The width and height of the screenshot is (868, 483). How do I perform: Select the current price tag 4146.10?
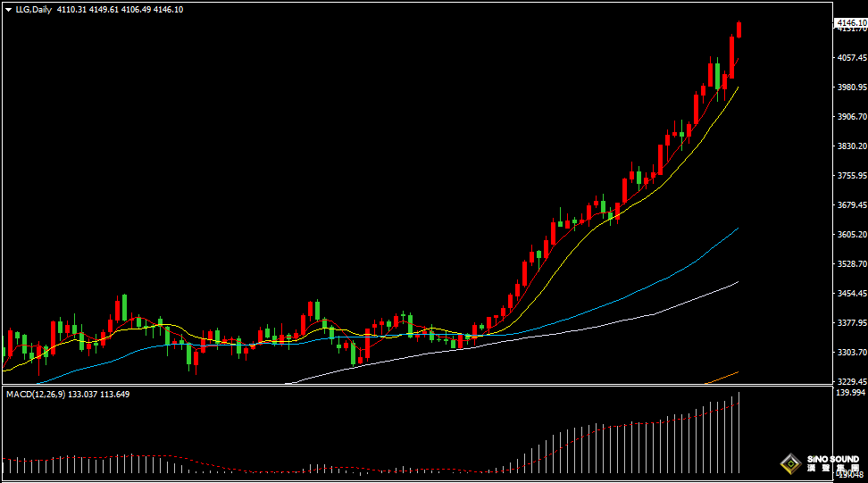pyautogui.click(x=851, y=22)
